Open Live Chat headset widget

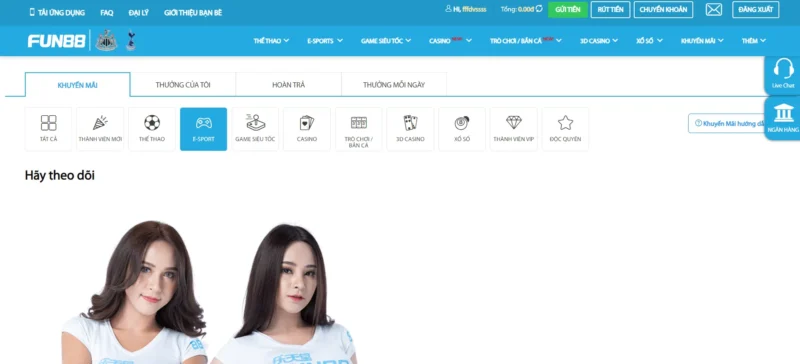tap(783, 74)
